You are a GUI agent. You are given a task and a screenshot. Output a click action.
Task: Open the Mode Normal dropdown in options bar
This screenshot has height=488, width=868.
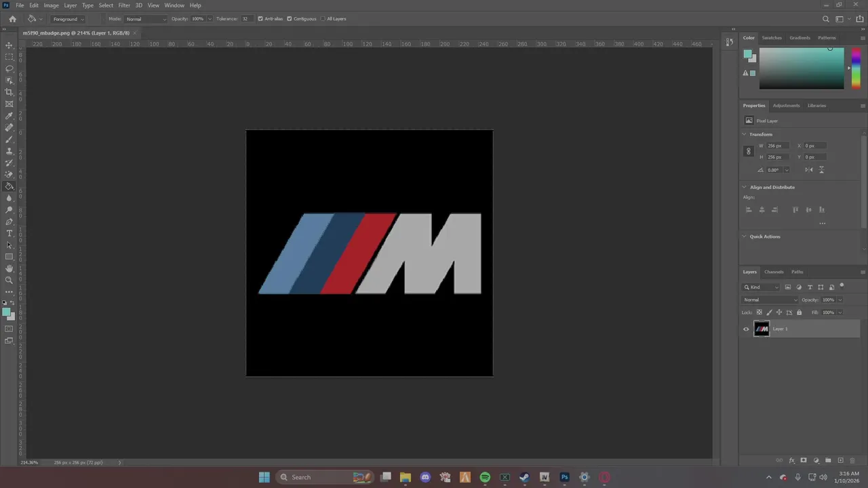click(x=146, y=19)
